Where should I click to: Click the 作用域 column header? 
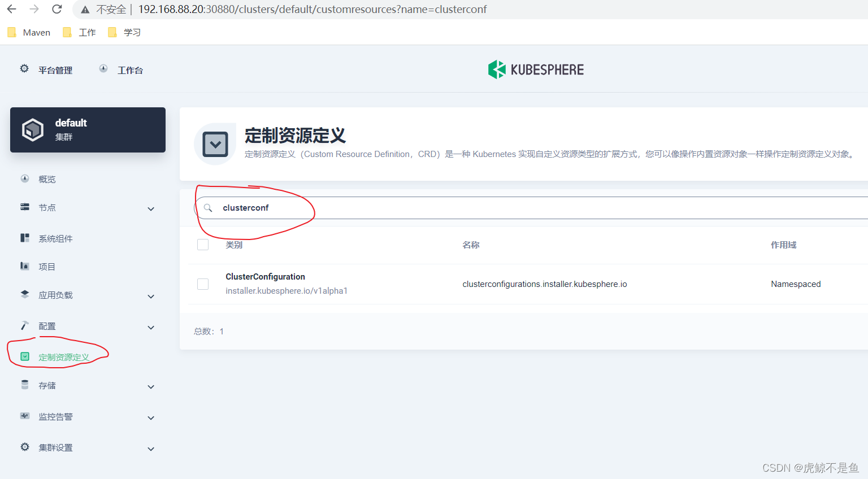783,245
